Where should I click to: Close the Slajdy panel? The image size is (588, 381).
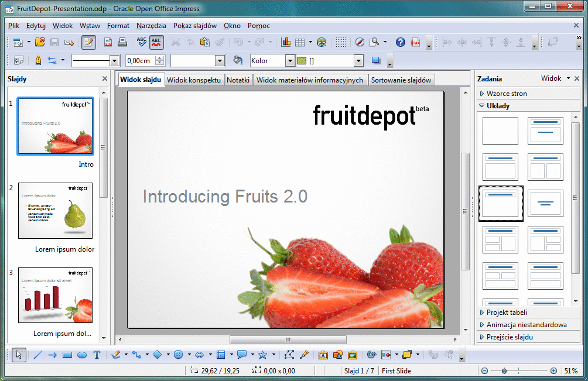point(105,78)
